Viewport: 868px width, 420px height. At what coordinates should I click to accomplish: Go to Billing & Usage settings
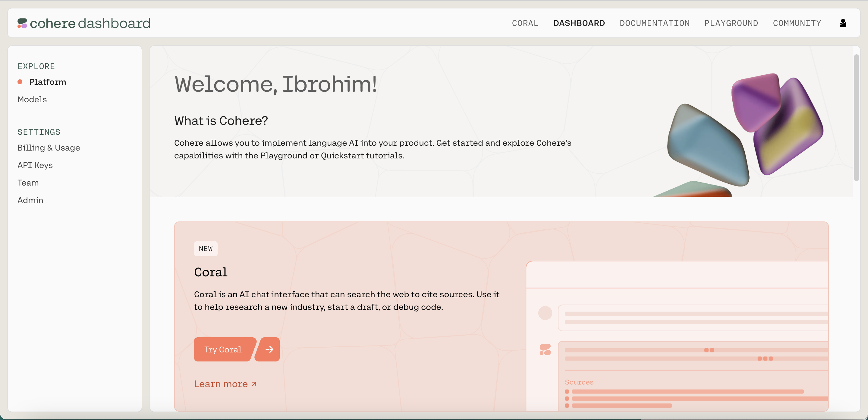click(x=49, y=148)
